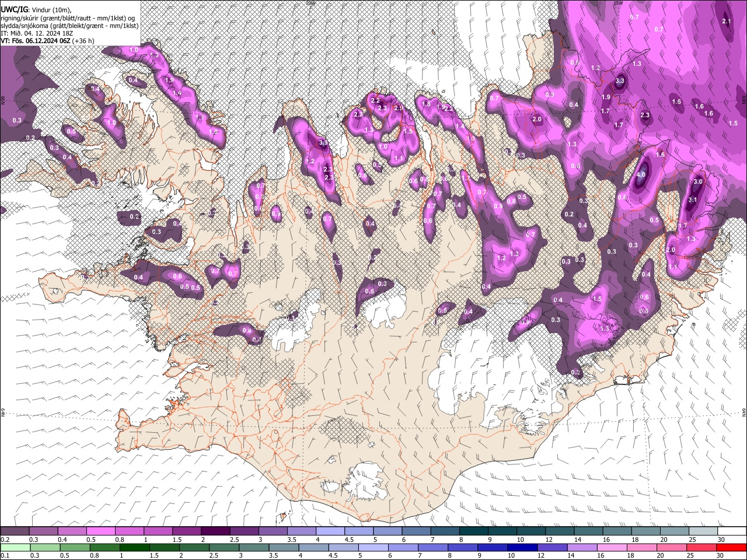Select lower-scale blue swatch between 9 and 10
747x560 pixels.
(492, 547)
